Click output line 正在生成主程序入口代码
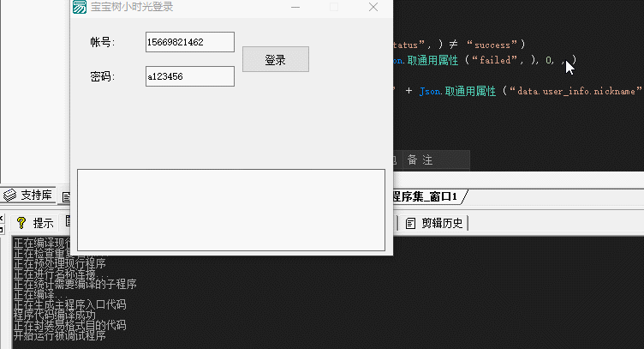The image size is (644, 349). [x=69, y=304]
